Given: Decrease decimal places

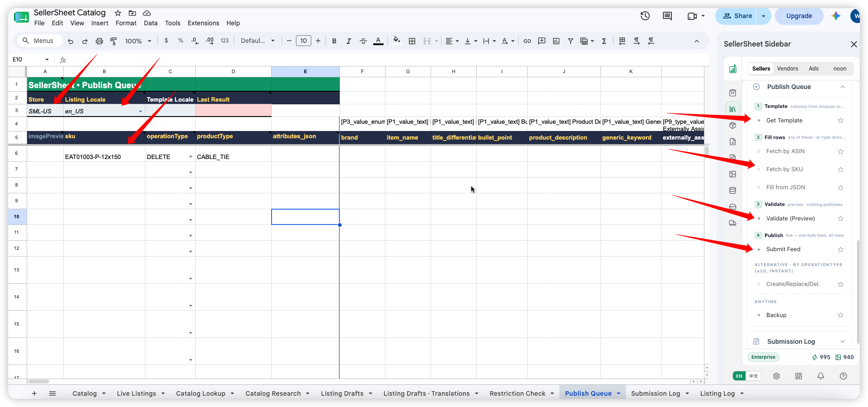Looking at the screenshot, I should [x=195, y=41].
